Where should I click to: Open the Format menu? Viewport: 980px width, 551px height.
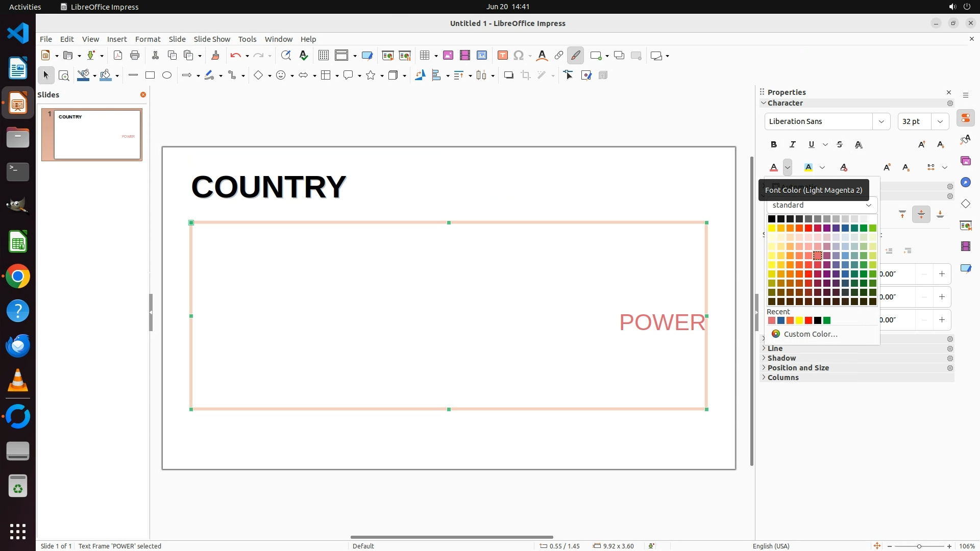point(148,39)
